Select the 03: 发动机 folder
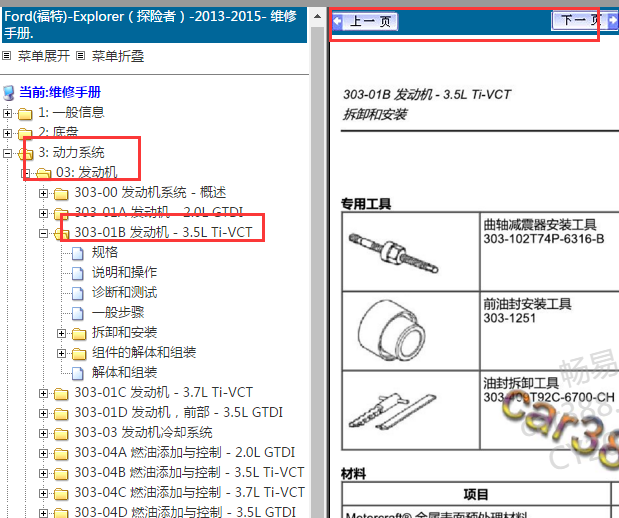The width and height of the screenshot is (619, 518). coord(86,173)
